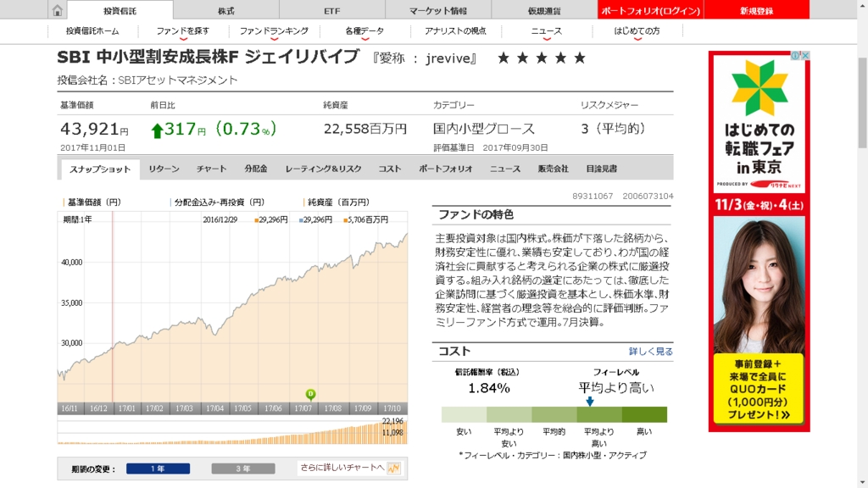Switch to the ETF top tab
This screenshot has height=488, width=868.
(332, 10)
